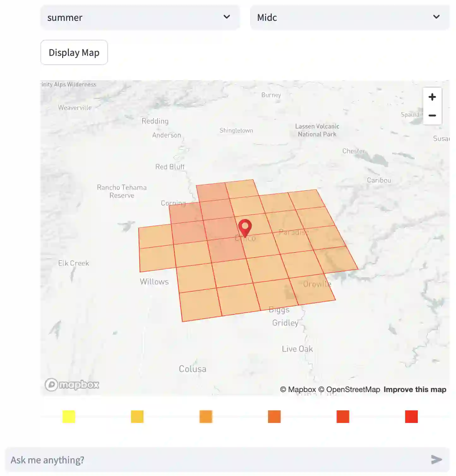
Task: Click the Shingletown map label
Action: pyautogui.click(x=236, y=130)
